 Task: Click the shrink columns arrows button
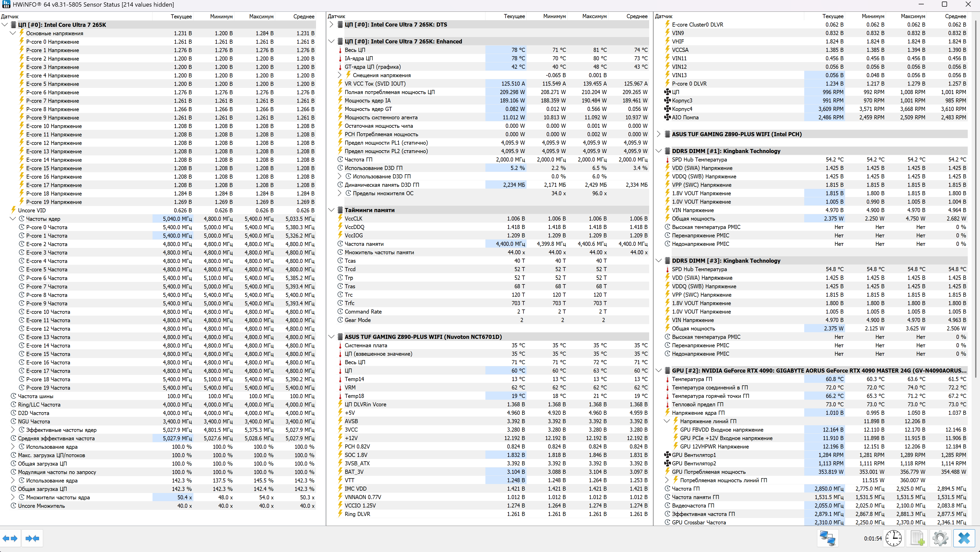coord(32,538)
